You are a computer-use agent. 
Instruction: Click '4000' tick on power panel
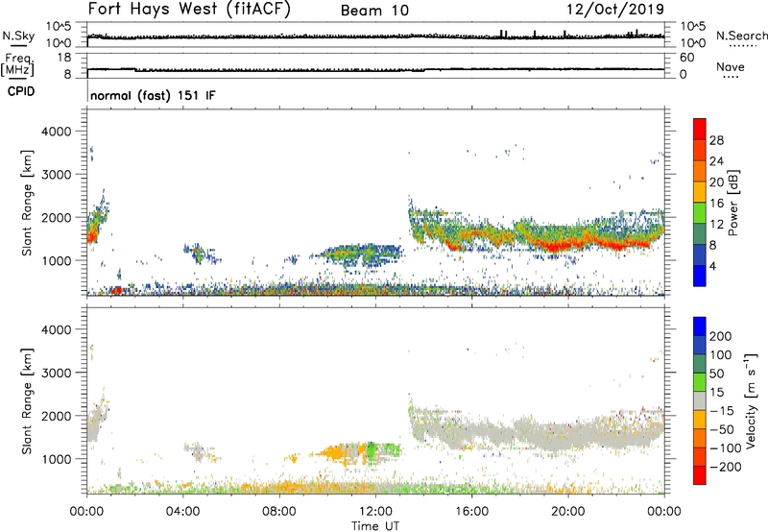(56, 132)
